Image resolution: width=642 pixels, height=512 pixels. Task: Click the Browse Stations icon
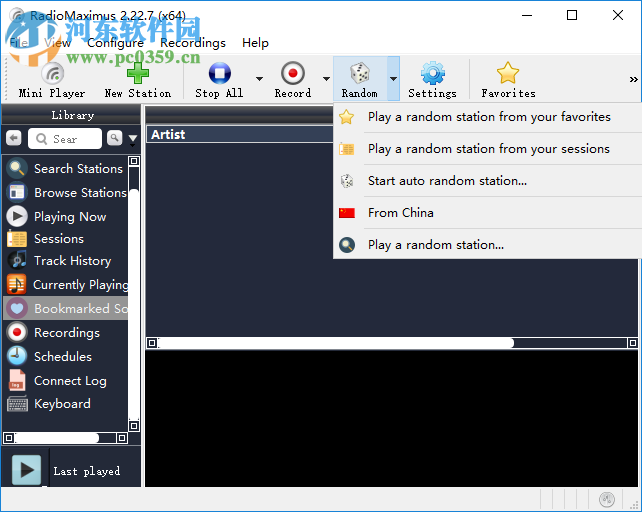[17, 192]
